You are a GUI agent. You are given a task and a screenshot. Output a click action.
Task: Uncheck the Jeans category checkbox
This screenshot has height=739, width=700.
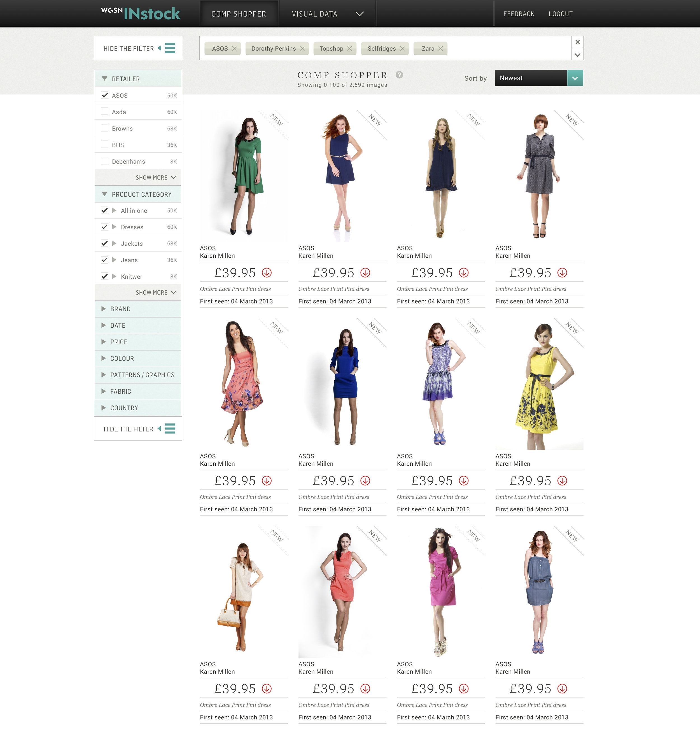104,259
